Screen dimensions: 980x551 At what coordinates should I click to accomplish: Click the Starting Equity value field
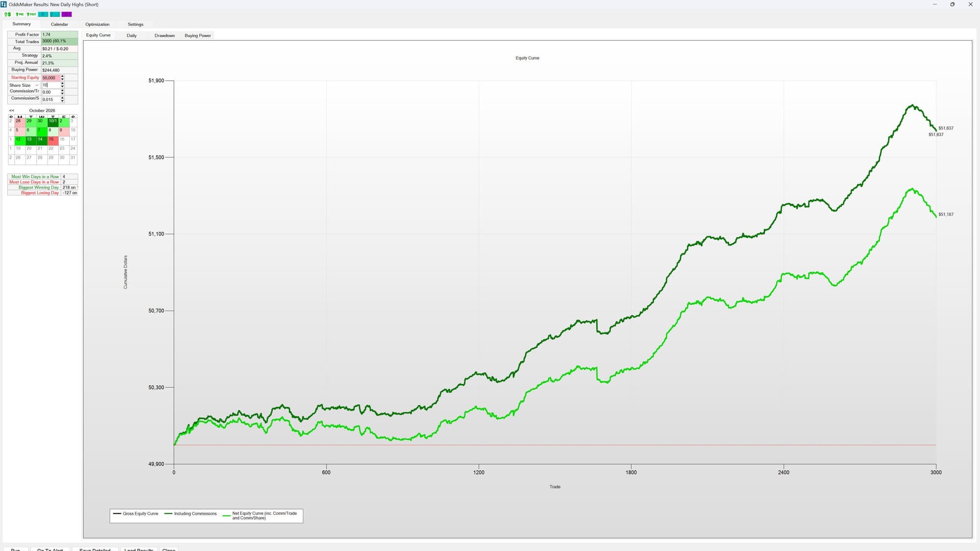pos(50,78)
